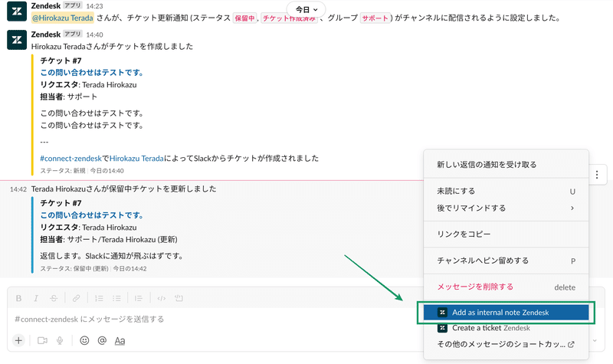Click the Zendesk app avatar at 14:23
The height and width of the screenshot is (364, 613).
pyautogui.click(x=17, y=11)
